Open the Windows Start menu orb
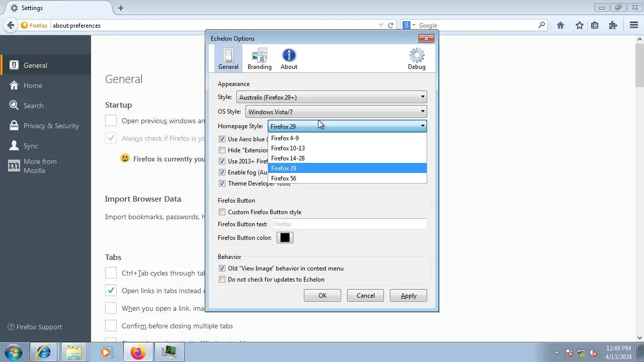The height and width of the screenshot is (362, 644). (14, 352)
